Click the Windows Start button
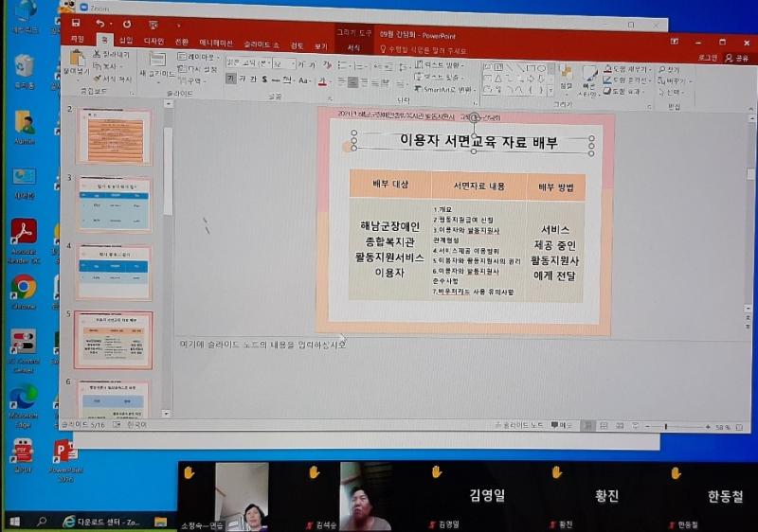 (x=14, y=521)
